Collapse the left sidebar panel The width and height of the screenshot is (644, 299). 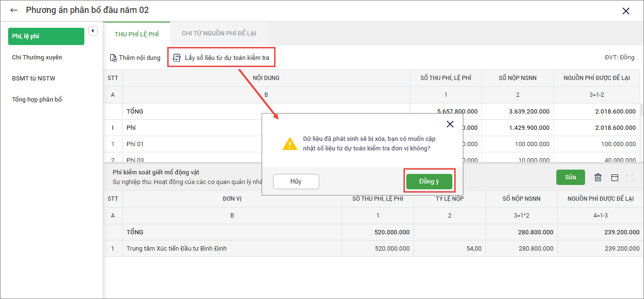click(93, 31)
